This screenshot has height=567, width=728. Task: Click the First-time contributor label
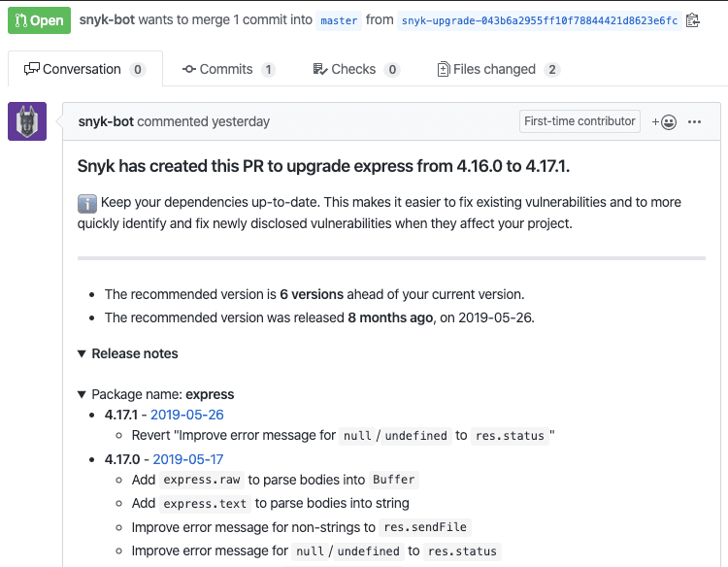click(x=579, y=121)
